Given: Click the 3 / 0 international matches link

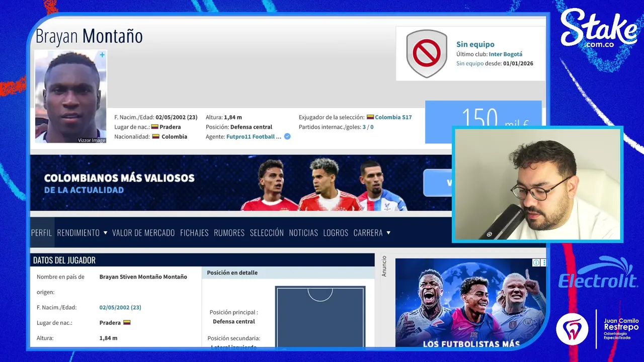Looking at the screenshot, I should coord(368,127).
